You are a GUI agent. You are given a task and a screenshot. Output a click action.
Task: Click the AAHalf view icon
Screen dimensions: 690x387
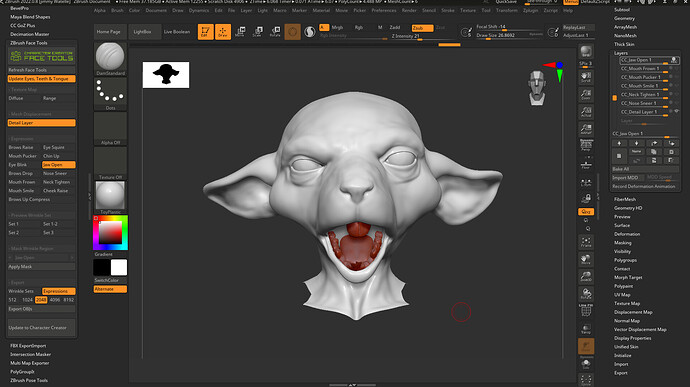tap(586, 129)
